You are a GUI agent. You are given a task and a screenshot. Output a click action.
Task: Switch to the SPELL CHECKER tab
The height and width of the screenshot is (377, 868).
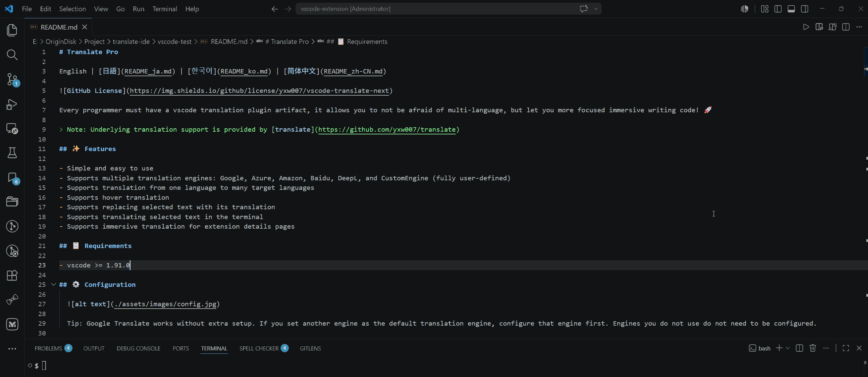pyautogui.click(x=264, y=348)
